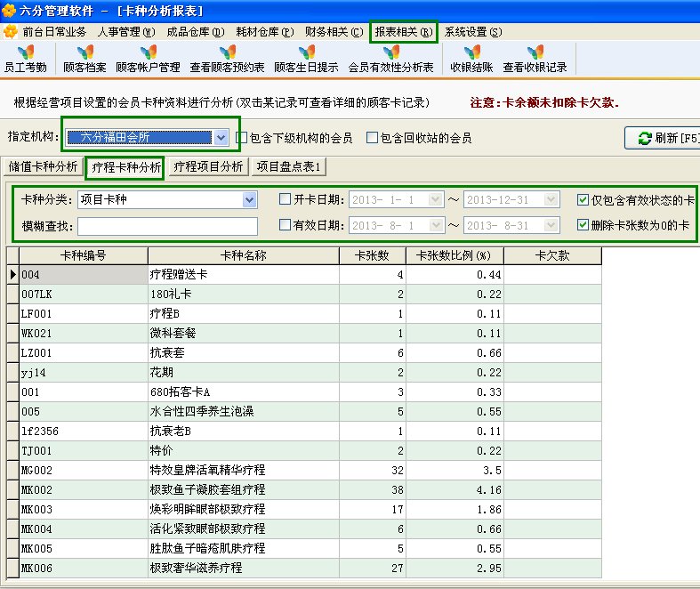Expand the 指定机构 dropdown
Image resolution: width=700 pixels, height=589 pixels.
coord(221,138)
